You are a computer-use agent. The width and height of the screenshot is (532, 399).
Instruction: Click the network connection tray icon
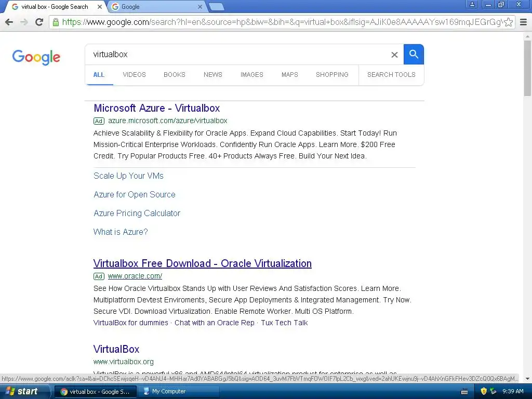(x=494, y=391)
